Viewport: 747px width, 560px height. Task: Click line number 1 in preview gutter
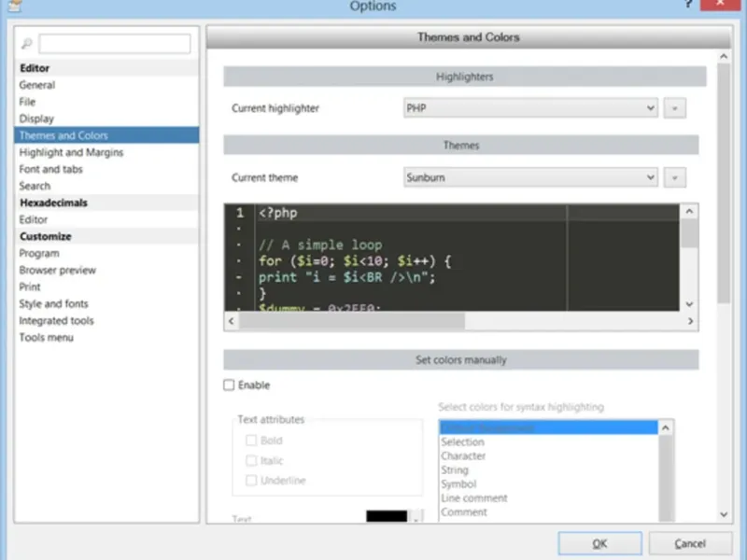coord(240,213)
